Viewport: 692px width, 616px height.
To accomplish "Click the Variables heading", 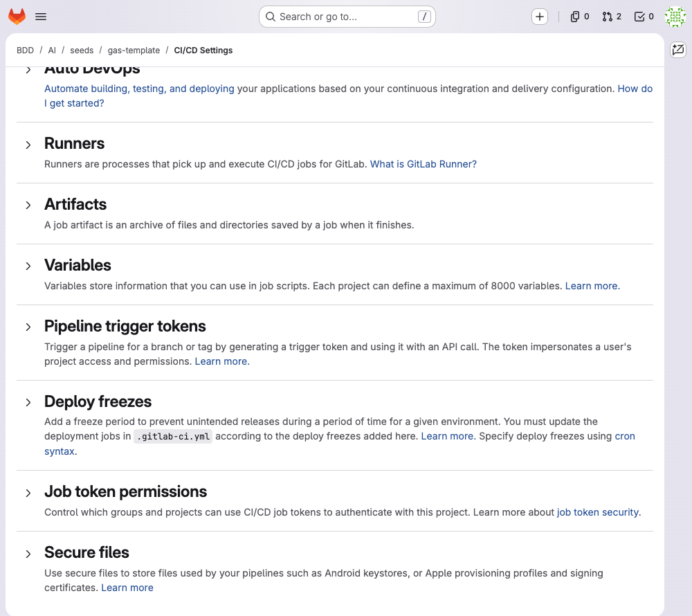I will coord(78,265).
